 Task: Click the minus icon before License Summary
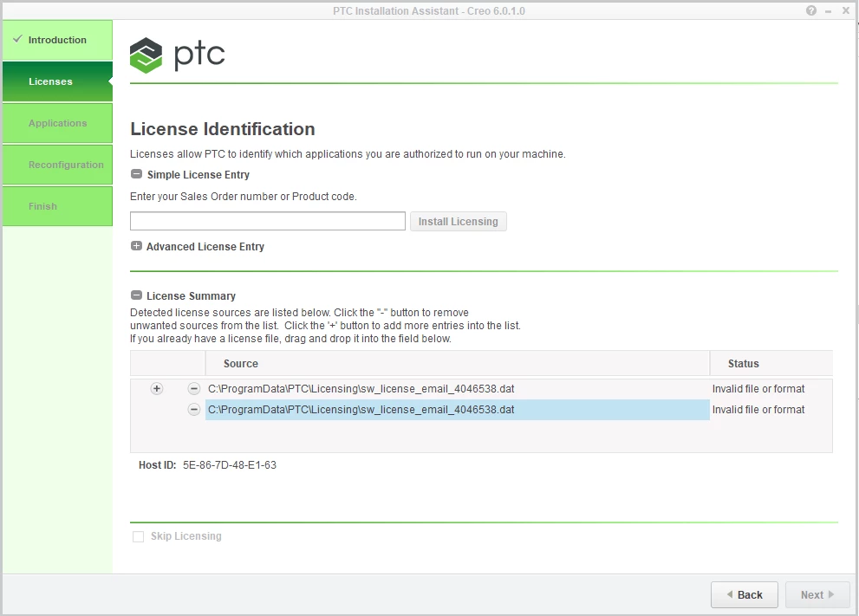click(x=136, y=295)
